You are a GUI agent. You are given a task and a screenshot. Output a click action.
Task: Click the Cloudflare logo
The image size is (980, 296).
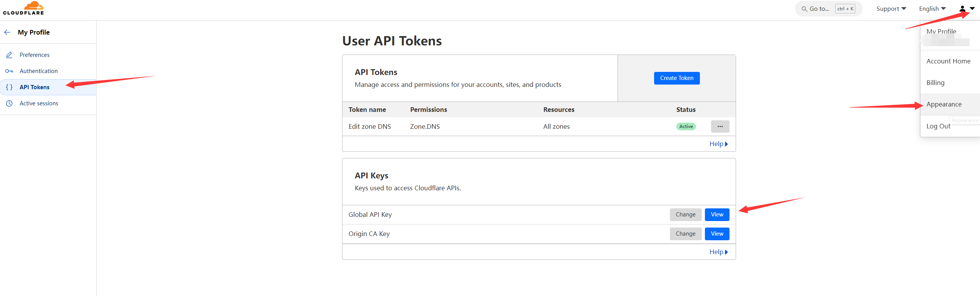23,8
